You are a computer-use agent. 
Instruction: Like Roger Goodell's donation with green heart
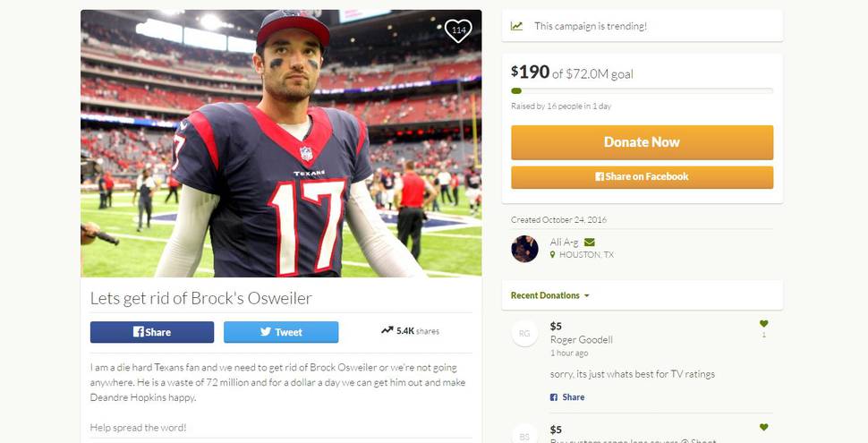tap(764, 323)
